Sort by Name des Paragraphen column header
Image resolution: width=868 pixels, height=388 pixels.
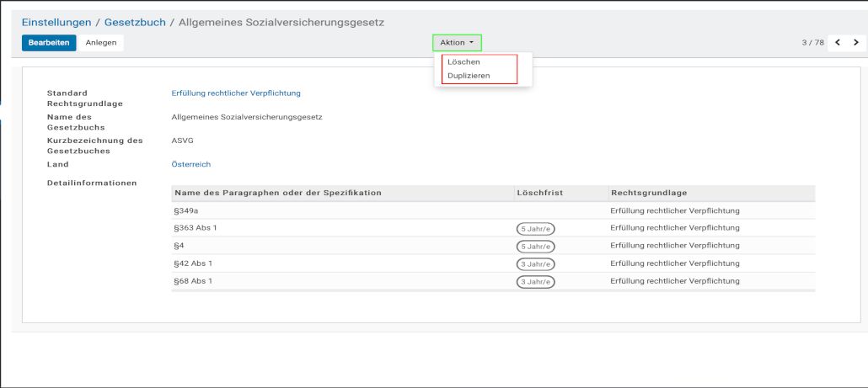tap(278, 193)
